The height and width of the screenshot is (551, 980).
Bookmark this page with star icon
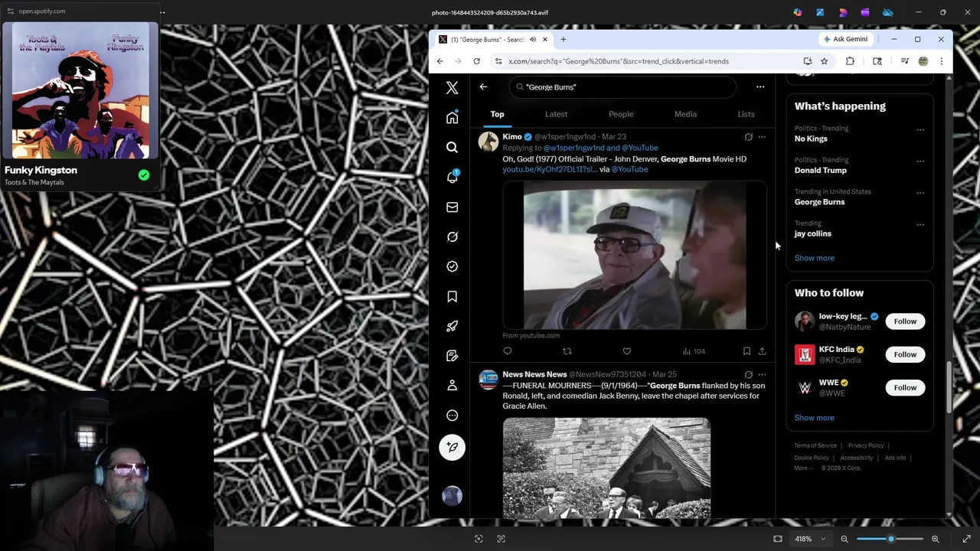824,61
